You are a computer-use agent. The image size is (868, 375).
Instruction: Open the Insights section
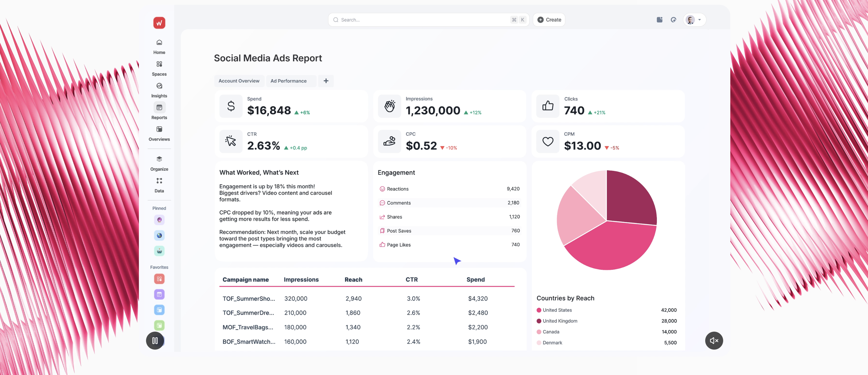tap(159, 88)
